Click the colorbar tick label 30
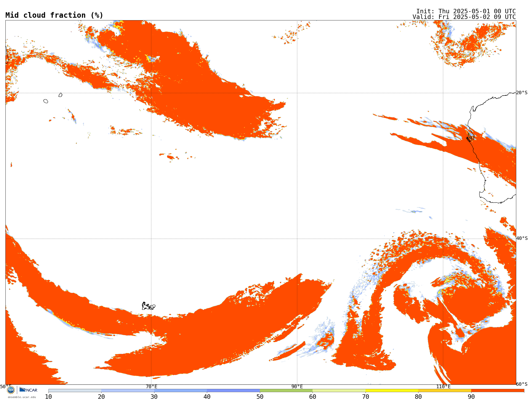Screen dimensions: 532x400 click(154, 397)
